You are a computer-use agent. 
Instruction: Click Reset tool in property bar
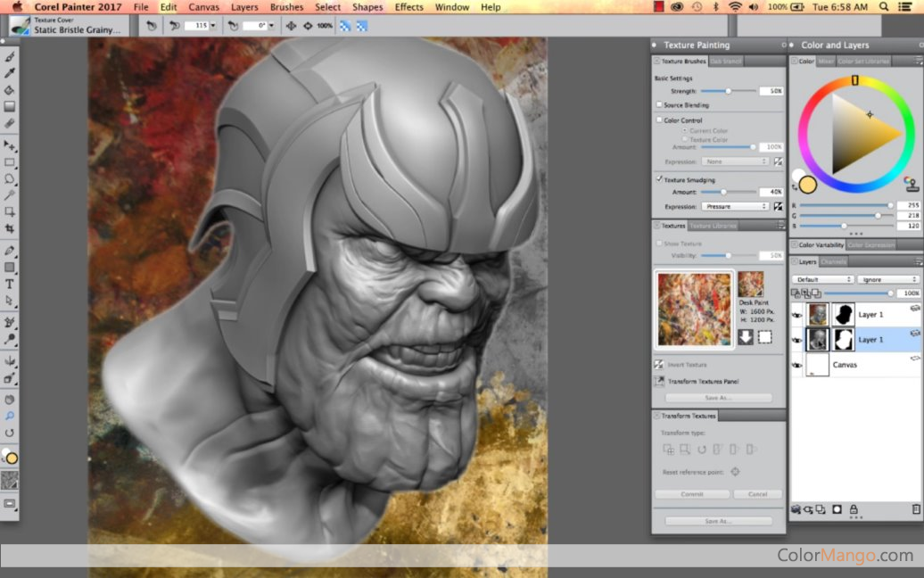152,26
